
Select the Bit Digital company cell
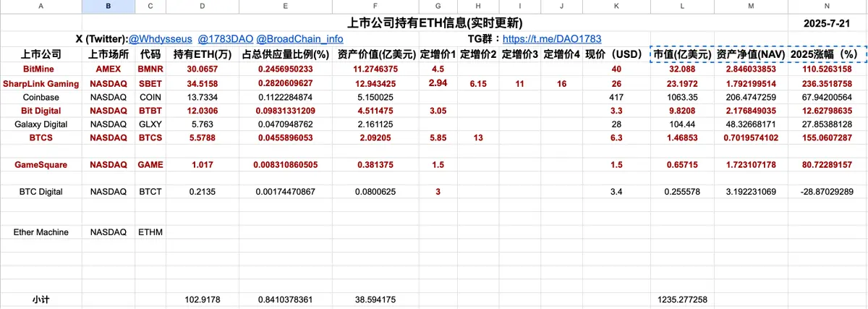(x=41, y=111)
